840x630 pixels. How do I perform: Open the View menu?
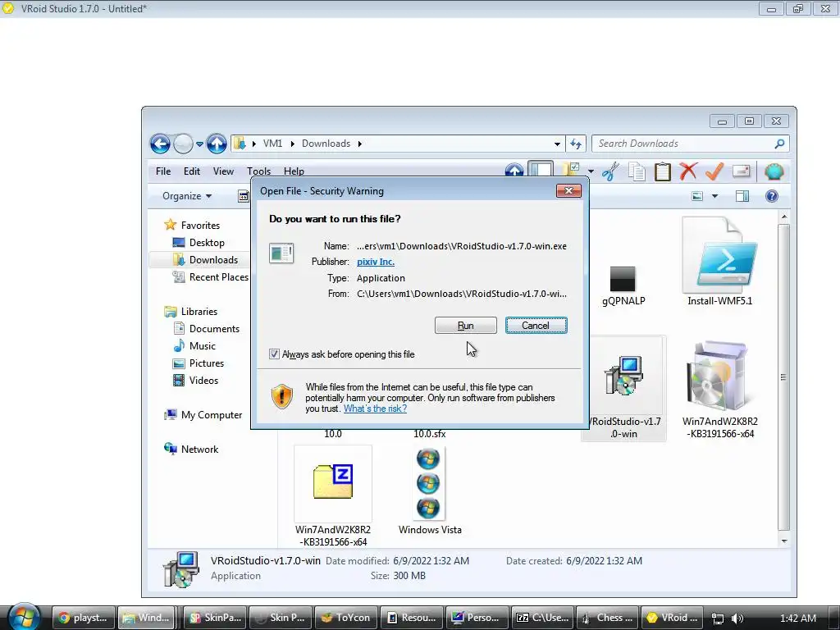(223, 171)
